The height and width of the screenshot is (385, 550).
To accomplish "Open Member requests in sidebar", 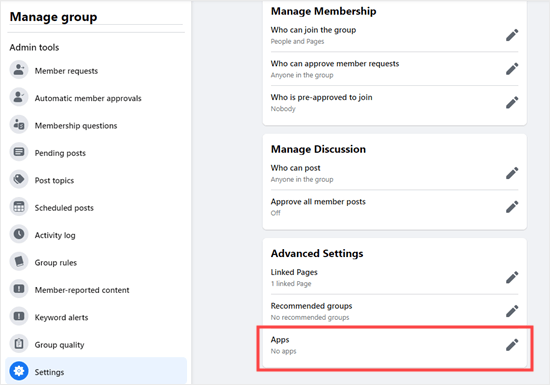I will [96, 70].
